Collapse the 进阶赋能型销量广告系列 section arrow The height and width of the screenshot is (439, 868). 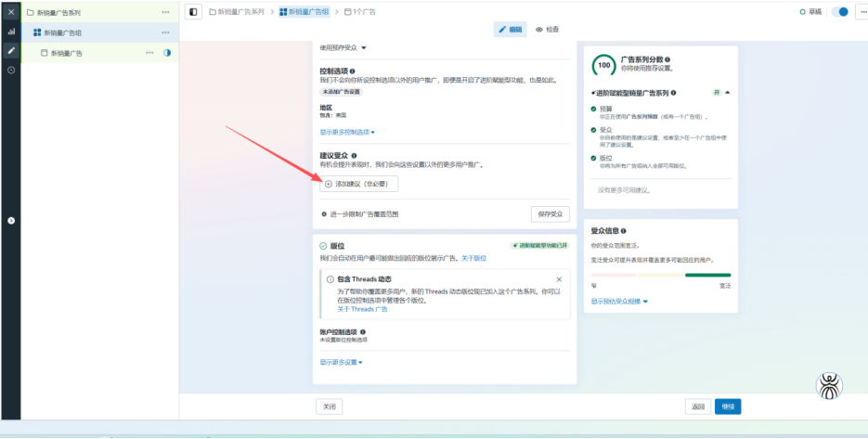(x=728, y=93)
